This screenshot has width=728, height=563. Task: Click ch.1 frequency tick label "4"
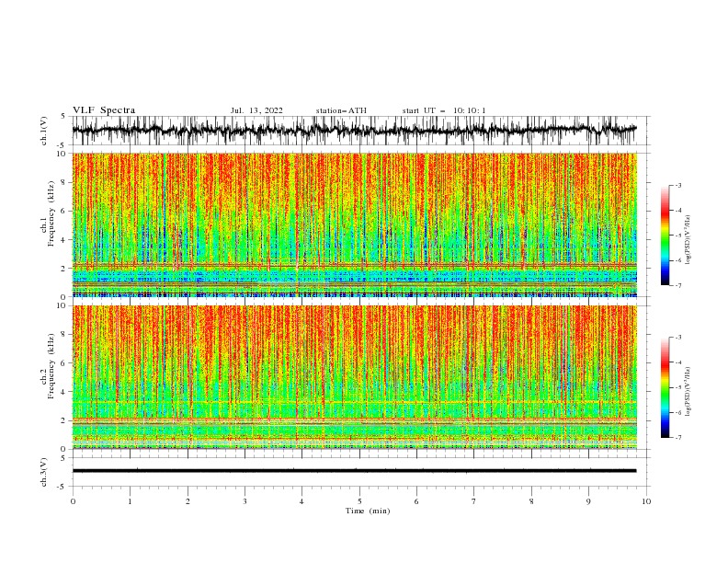pos(63,240)
